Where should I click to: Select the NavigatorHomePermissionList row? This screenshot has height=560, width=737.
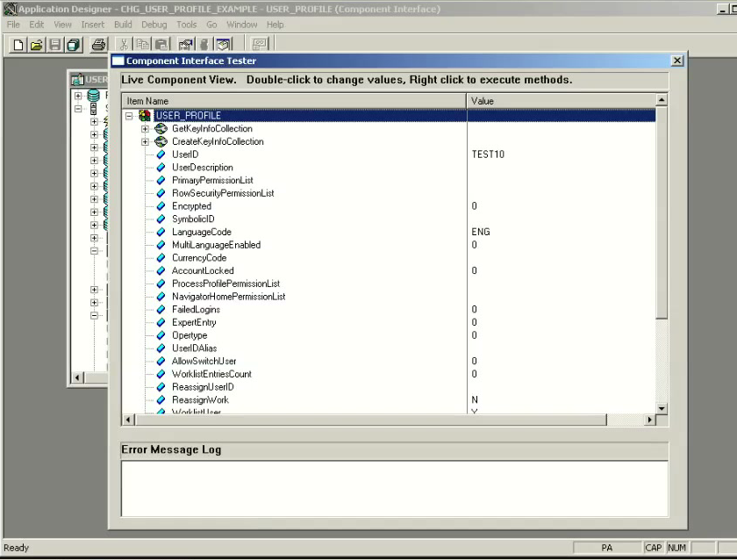(x=388, y=297)
